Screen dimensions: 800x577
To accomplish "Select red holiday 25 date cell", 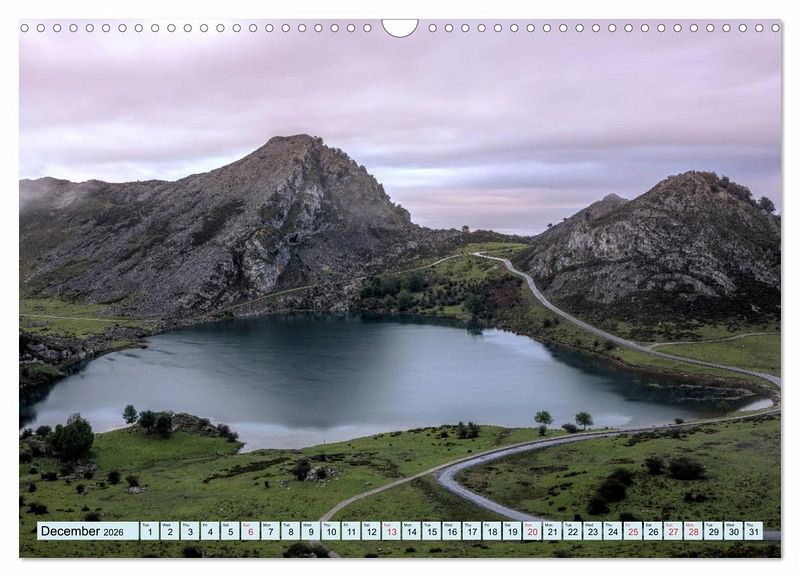I will point(633,531).
